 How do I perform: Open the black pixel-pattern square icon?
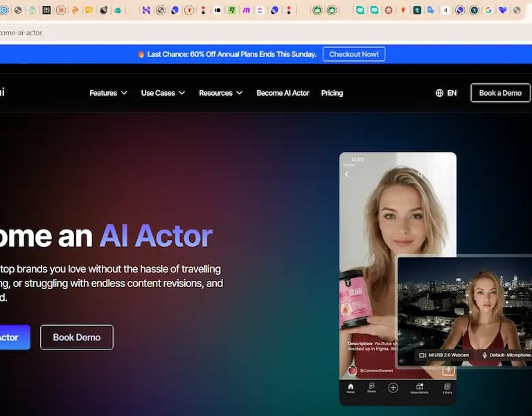point(46,10)
